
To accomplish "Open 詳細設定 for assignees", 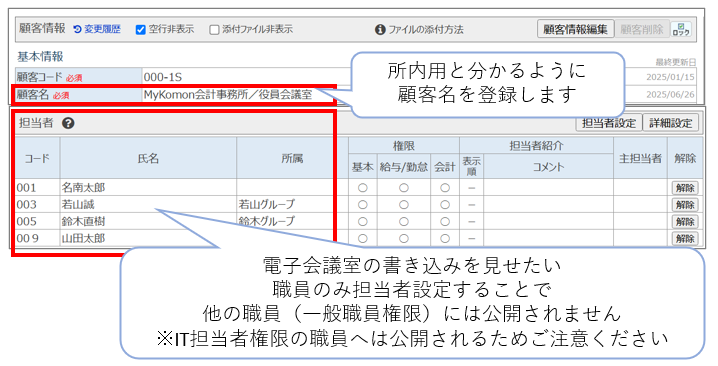I will pyautogui.click(x=671, y=123).
